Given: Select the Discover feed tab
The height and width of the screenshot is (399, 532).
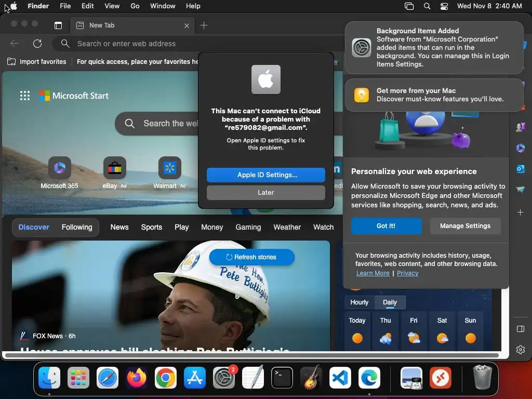Looking at the screenshot, I should click(x=34, y=228).
